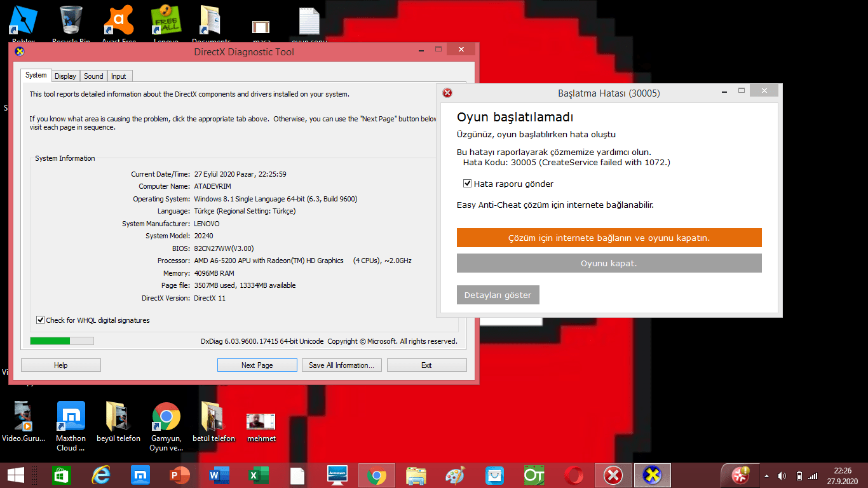868x488 pixels.
Task: Maximize the Başlatma Hatası error dialog
Action: tap(741, 90)
